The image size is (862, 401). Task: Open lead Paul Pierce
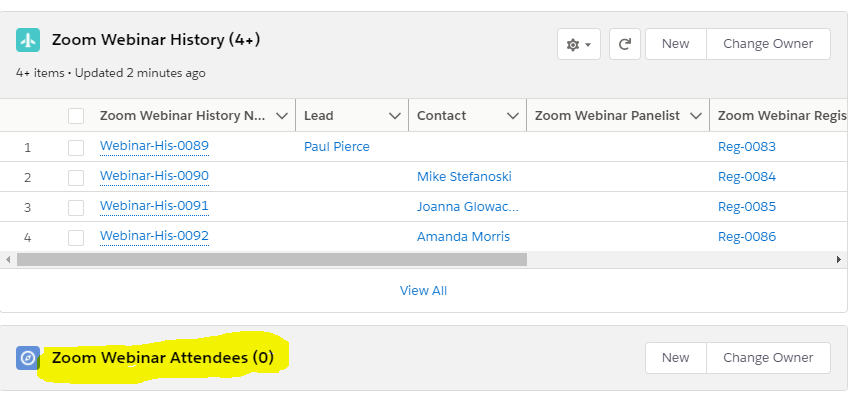point(336,147)
